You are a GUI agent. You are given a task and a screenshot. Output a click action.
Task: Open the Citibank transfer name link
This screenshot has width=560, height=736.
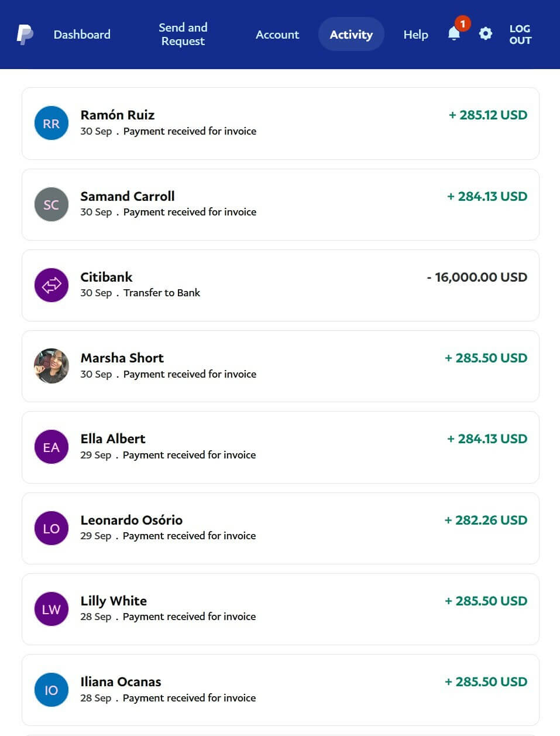[x=106, y=277]
